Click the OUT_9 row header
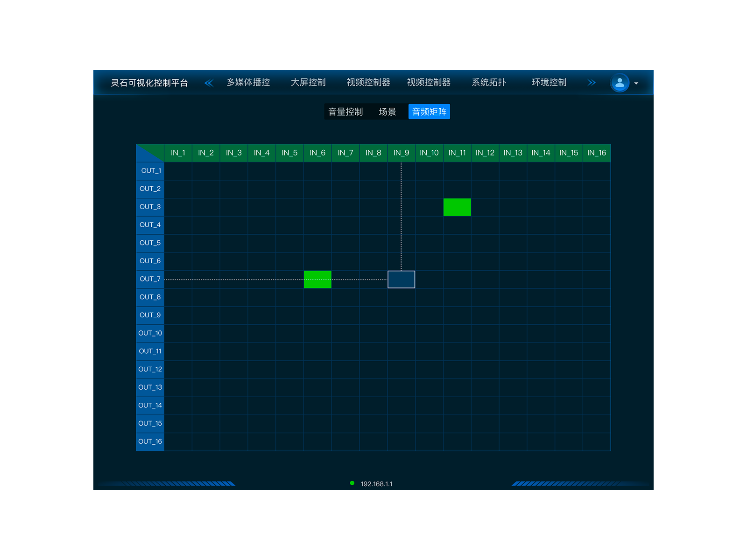The height and width of the screenshot is (560, 747). click(x=150, y=315)
